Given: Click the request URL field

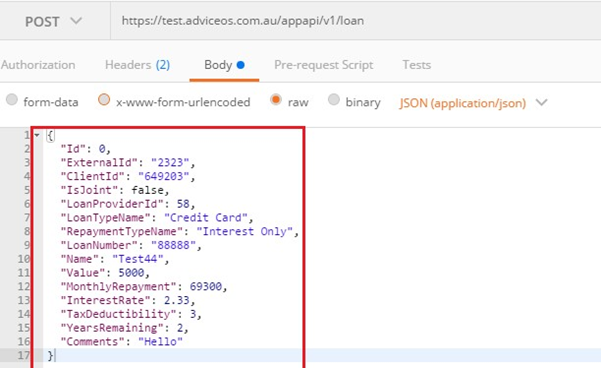Looking at the screenshot, I should coord(356,21).
